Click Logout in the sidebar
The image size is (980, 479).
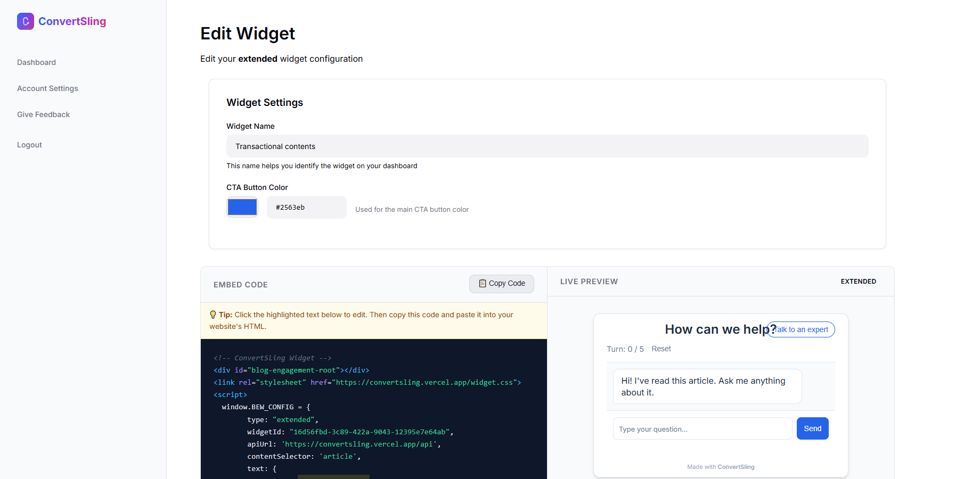(x=29, y=145)
